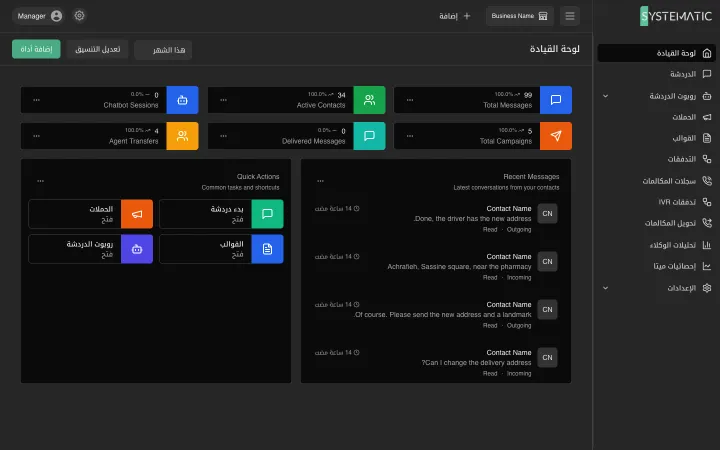
Task: Open options menu on Active Contacts card
Action: click(x=223, y=100)
